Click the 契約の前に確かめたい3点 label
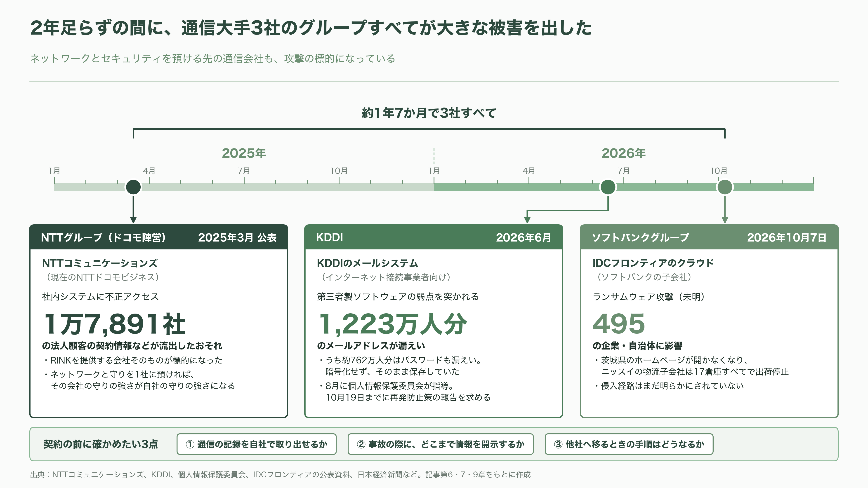The width and height of the screenshot is (868, 488). coord(101,444)
